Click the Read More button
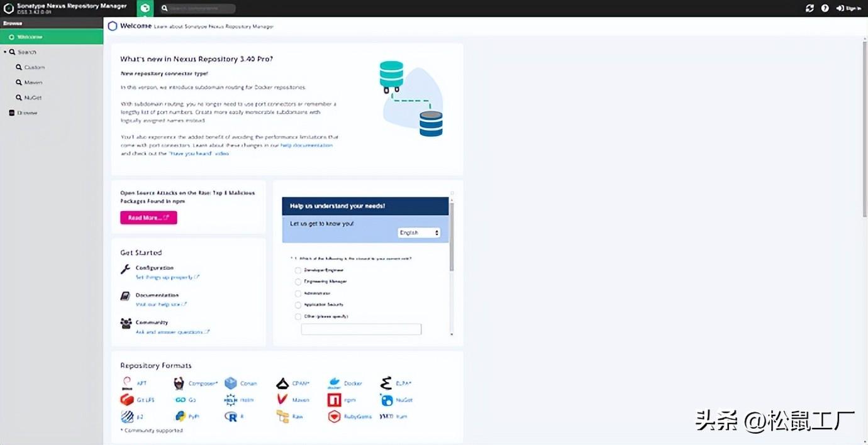Viewport: 868px width, 445px height. [148, 217]
